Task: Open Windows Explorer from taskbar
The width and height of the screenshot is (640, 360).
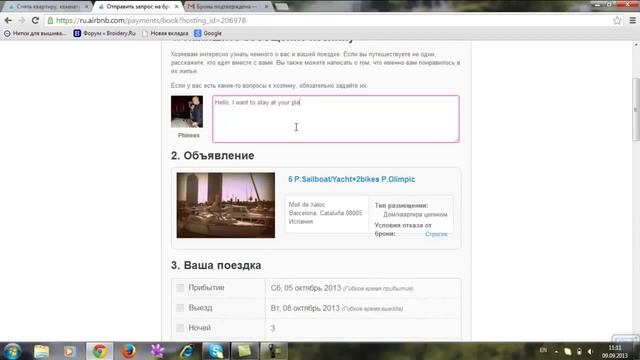Action: coord(41,351)
